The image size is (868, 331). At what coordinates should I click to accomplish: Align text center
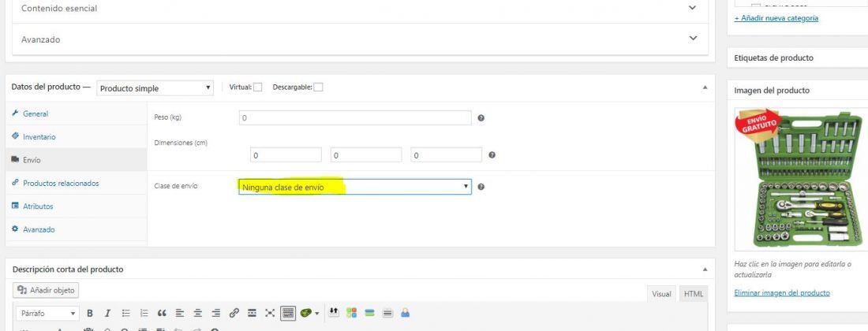click(x=197, y=314)
